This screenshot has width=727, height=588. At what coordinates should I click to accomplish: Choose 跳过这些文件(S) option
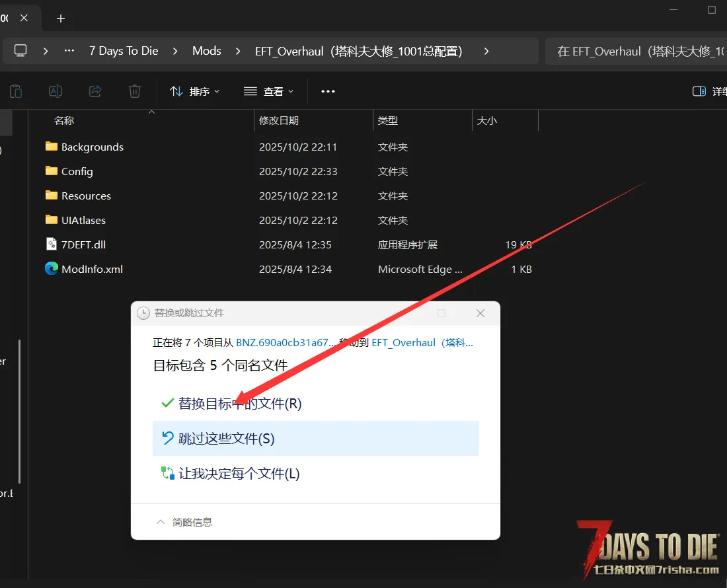226,438
